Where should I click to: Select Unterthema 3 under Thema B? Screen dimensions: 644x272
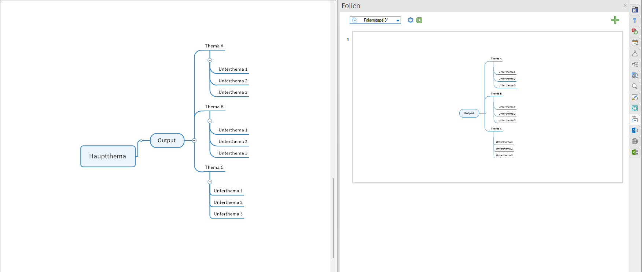click(x=233, y=153)
